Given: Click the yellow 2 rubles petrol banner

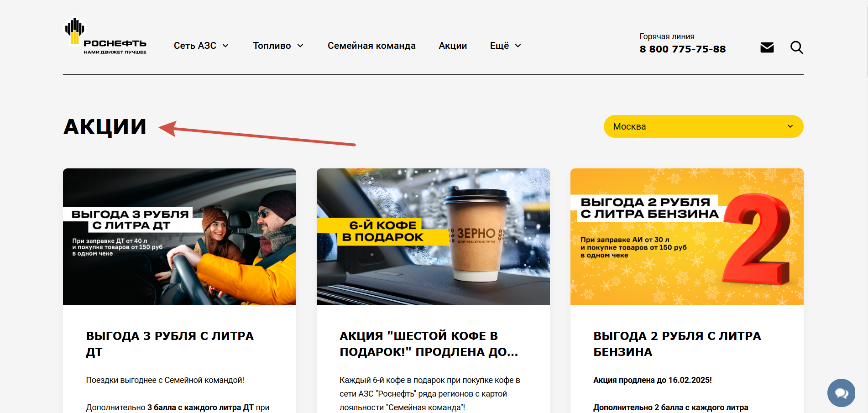Looking at the screenshot, I should tap(687, 236).
